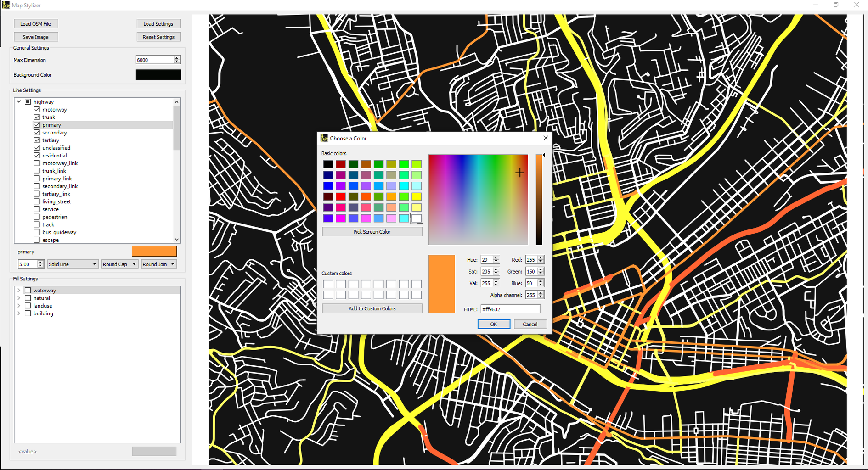Select the yellow swatch in Basic colors
This screenshot has width=868, height=470.
(416, 196)
